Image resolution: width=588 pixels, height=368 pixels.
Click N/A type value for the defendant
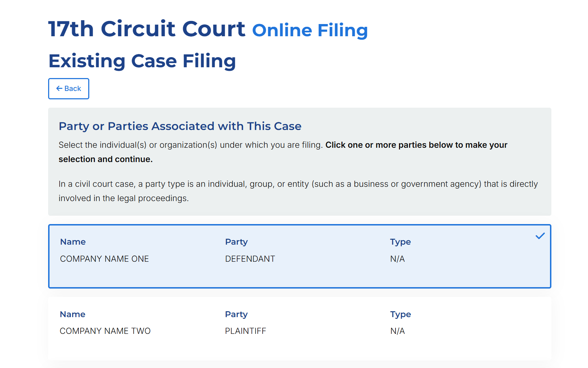397,259
